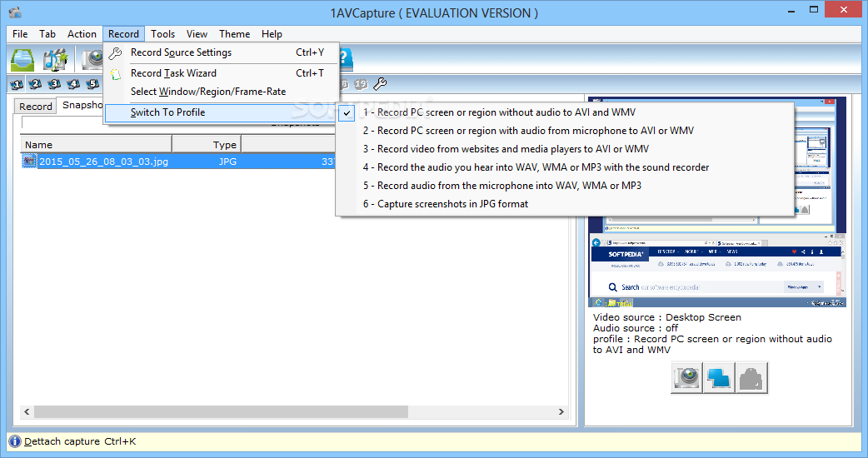
Task: Switch to profile 2 via numbered toolbar icon
Action: coord(36,84)
